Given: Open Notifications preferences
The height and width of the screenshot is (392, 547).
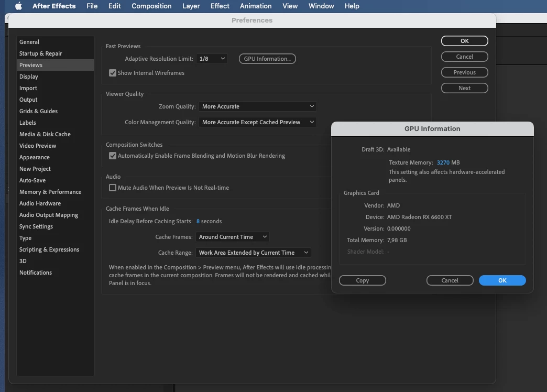Looking at the screenshot, I should coord(56,273).
